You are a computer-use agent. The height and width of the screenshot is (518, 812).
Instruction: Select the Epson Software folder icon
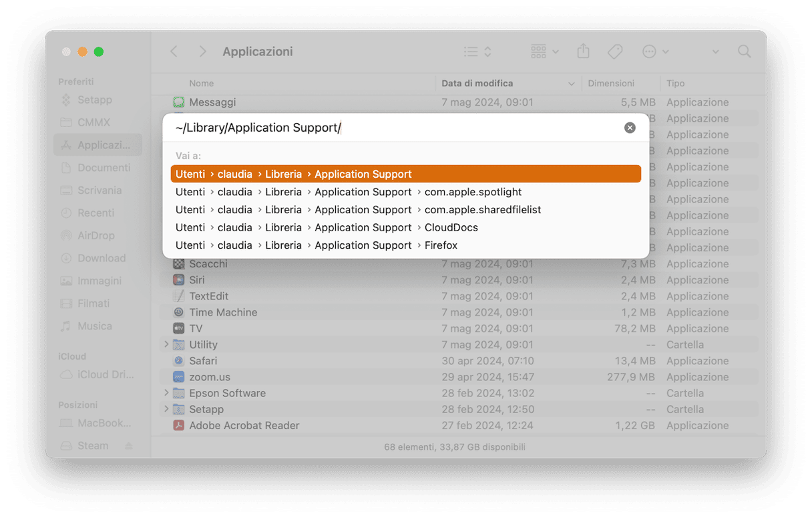178,393
